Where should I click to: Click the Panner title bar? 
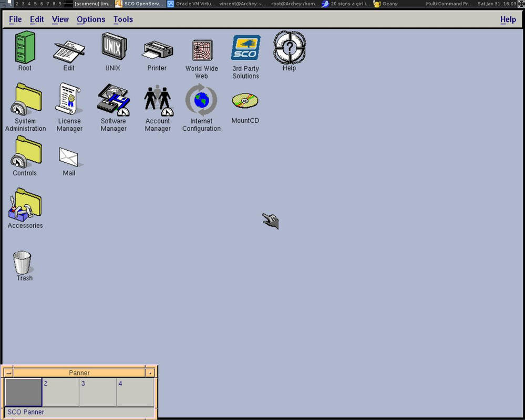click(x=79, y=373)
